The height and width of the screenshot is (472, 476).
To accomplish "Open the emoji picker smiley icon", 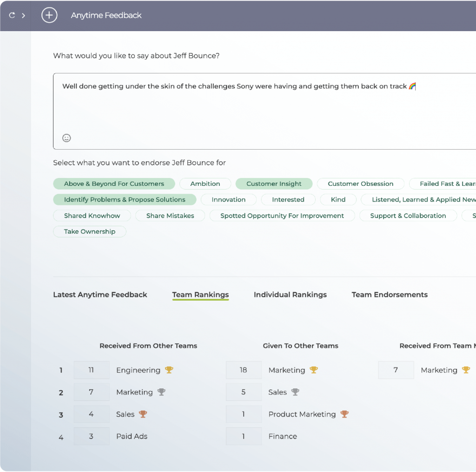I will (66, 138).
